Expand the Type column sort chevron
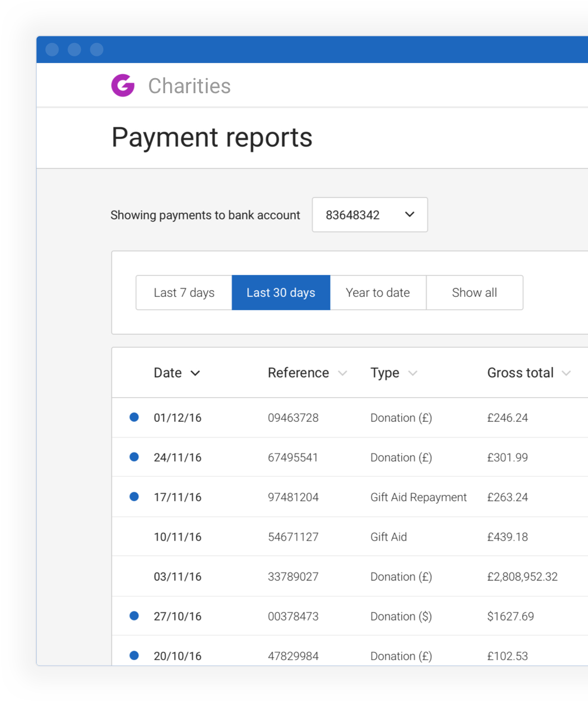The height and width of the screenshot is (702, 588). 413,373
